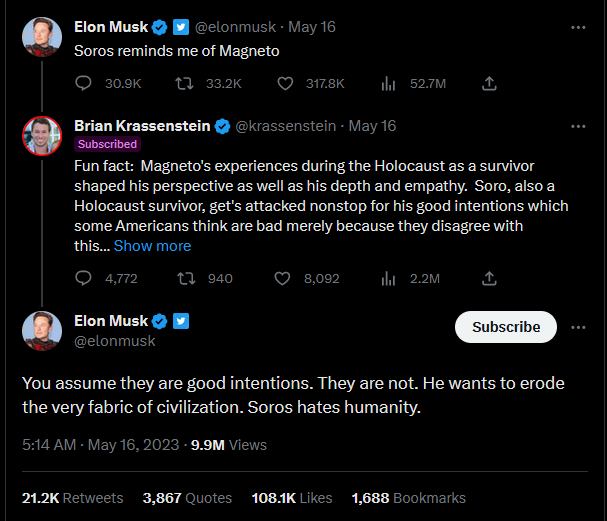This screenshot has width=607, height=521.
Task: View the 108.1K Likes list
Action: click(x=292, y=497)
